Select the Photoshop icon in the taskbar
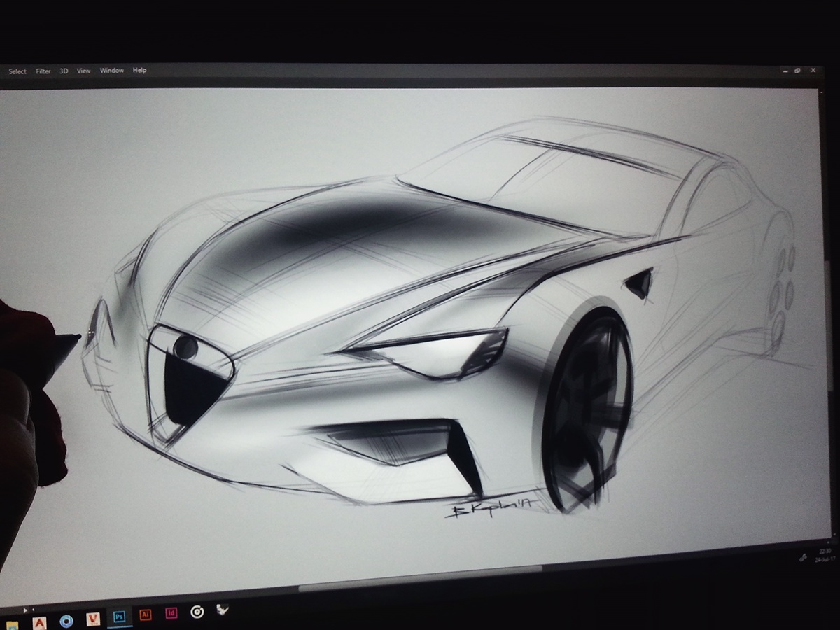 119,616
